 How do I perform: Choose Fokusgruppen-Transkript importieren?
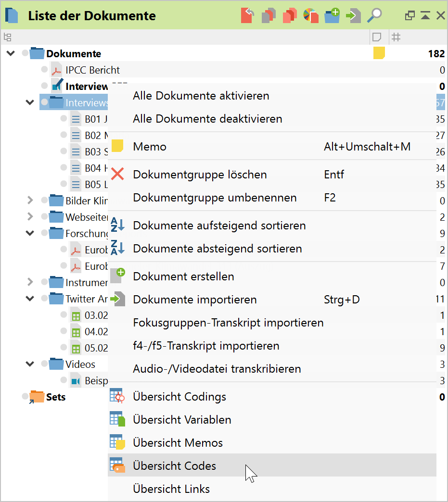coord(272,322)
